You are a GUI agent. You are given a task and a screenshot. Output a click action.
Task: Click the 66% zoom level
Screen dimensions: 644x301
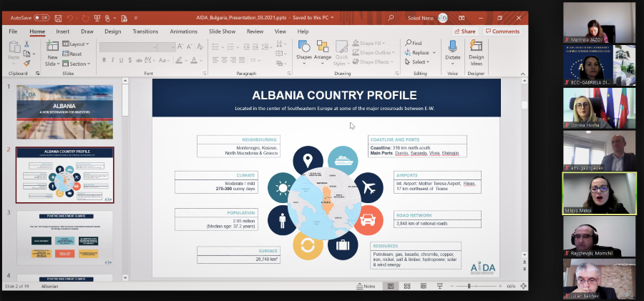point(511,286)
